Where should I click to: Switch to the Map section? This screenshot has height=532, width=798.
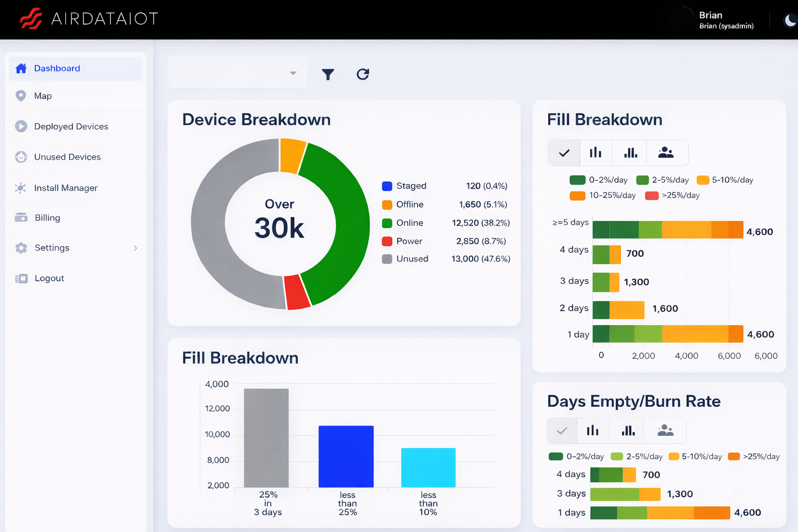(43, 96)
